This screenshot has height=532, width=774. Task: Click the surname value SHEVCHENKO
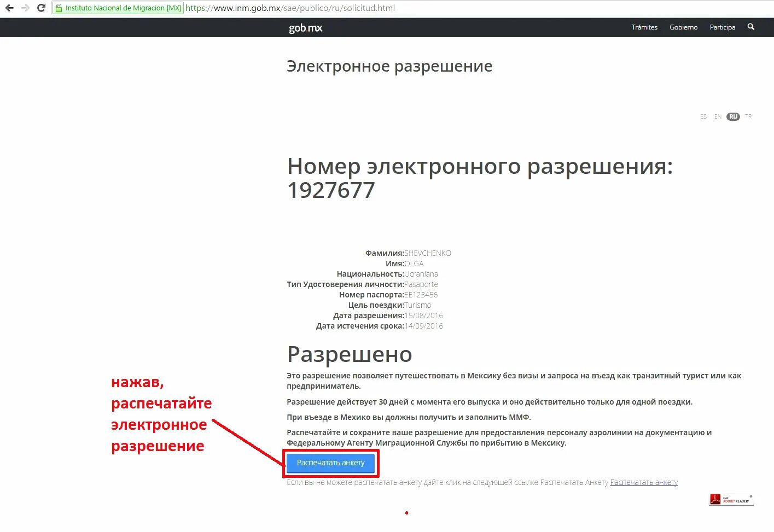(x=428, y=253)
